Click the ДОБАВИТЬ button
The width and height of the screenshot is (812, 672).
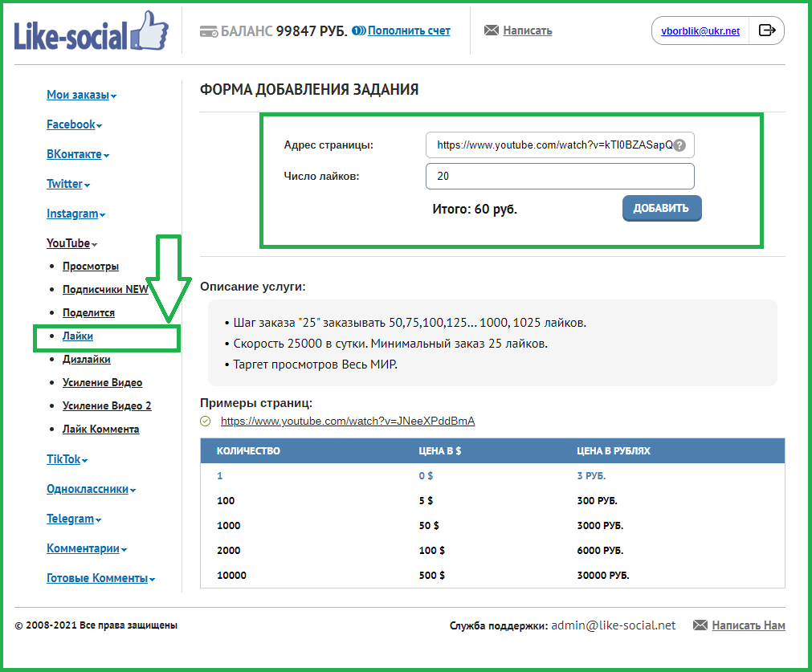pos(662,208)
